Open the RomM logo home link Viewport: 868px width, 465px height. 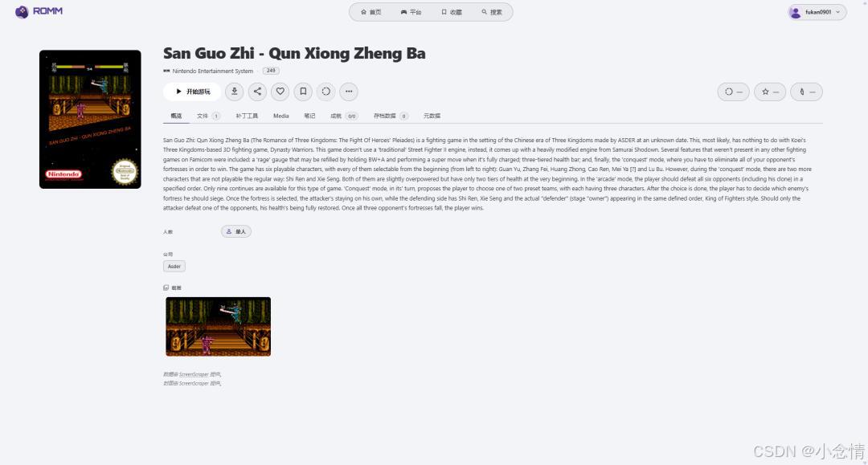39,11
